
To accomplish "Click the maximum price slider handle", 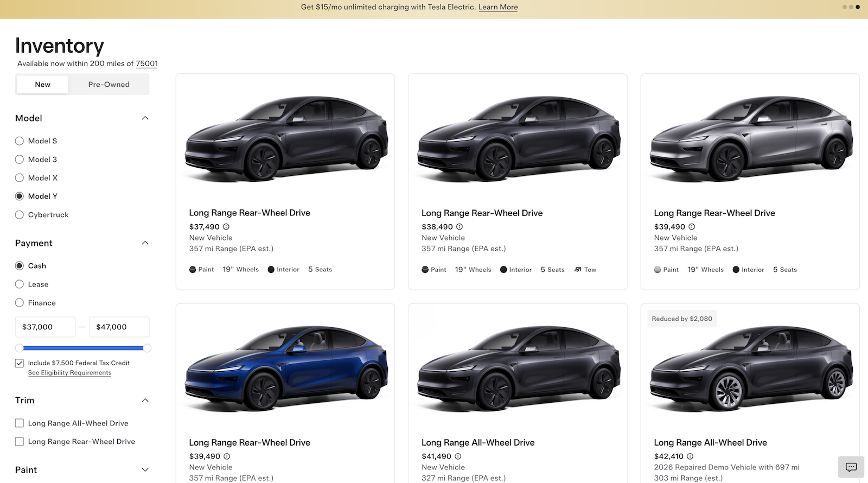I will [x=147, y=348].
